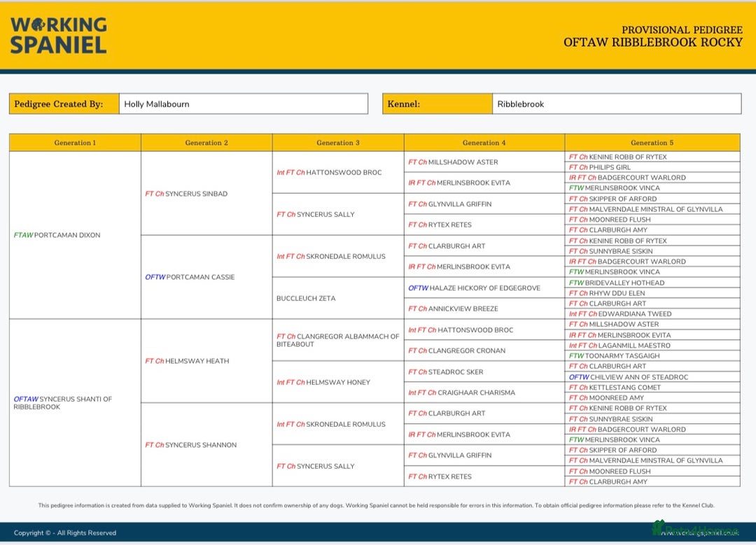This screenshot has height=545, width=756.
Task: Click the 'Generation 3' column header
Action: [338, 143]
